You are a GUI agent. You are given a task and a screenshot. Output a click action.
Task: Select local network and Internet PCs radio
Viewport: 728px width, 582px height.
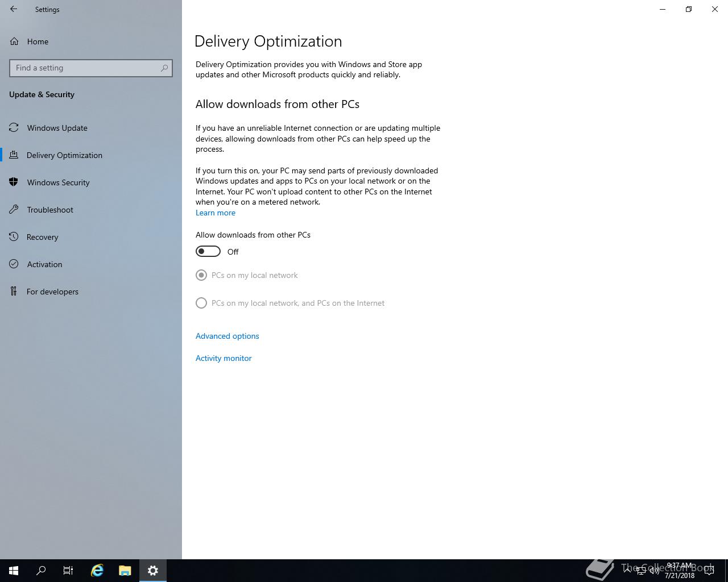[201, 303]
